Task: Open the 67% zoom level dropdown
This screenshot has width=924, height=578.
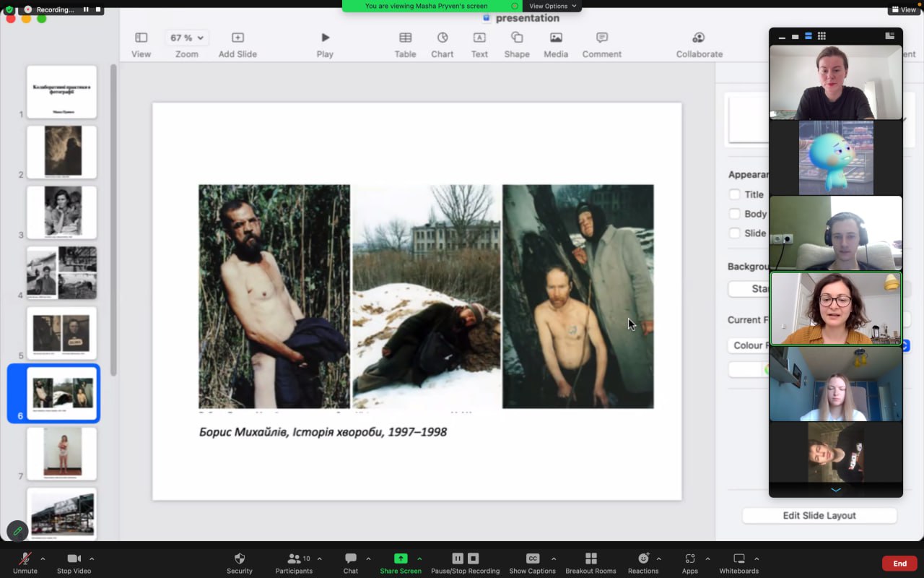Action: click(186, 38)
